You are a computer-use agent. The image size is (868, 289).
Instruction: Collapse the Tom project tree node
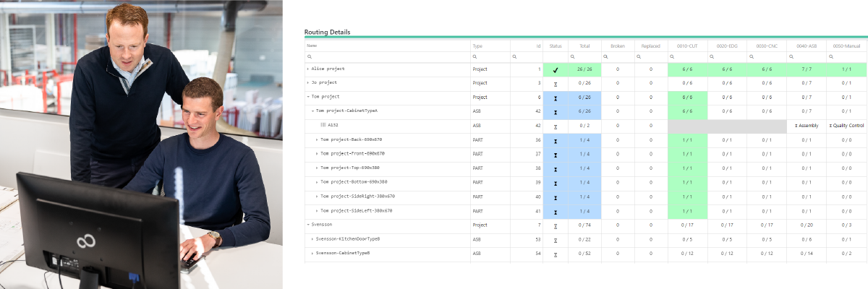click(x=308, y=97)
